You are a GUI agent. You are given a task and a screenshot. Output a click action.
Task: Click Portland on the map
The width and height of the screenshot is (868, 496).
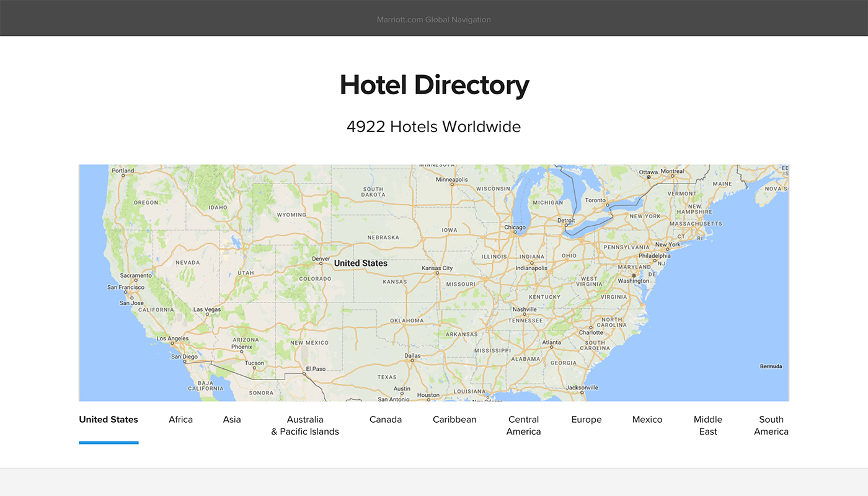click(x=123, y=170)
